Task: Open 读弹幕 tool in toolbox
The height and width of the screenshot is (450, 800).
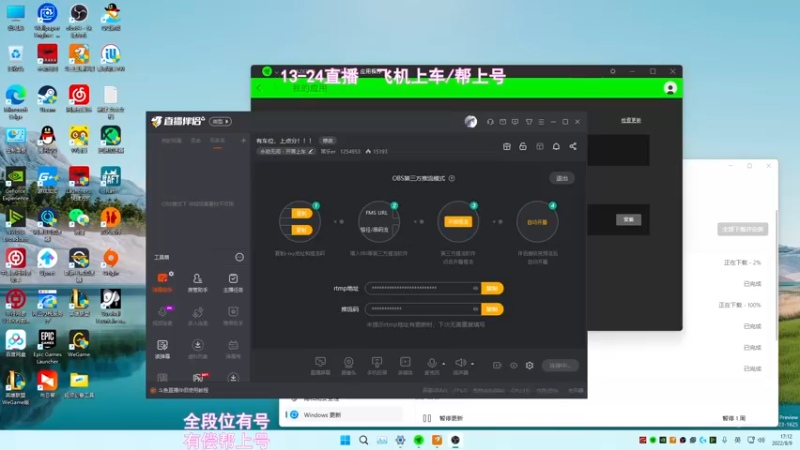Action: (x=163, y=349)
